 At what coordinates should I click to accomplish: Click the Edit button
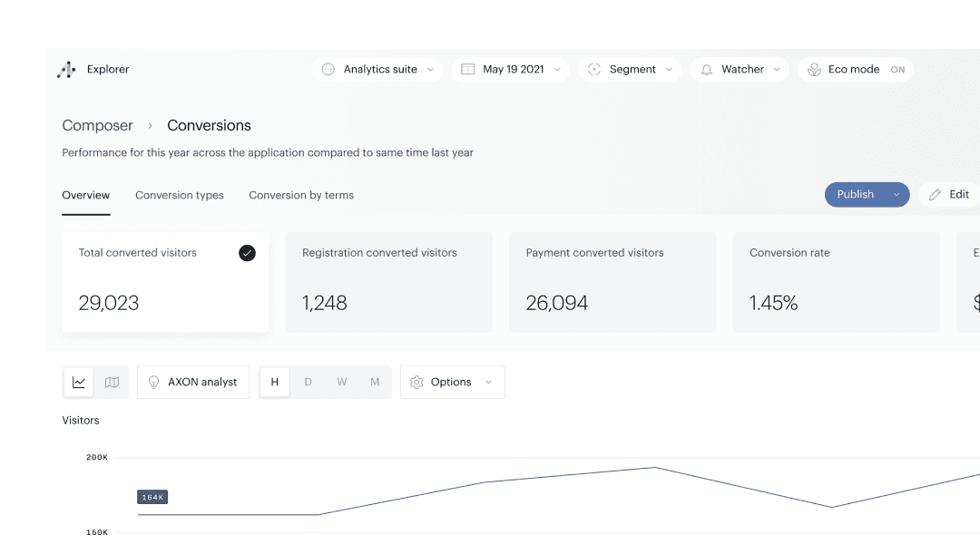pos(949,195)
